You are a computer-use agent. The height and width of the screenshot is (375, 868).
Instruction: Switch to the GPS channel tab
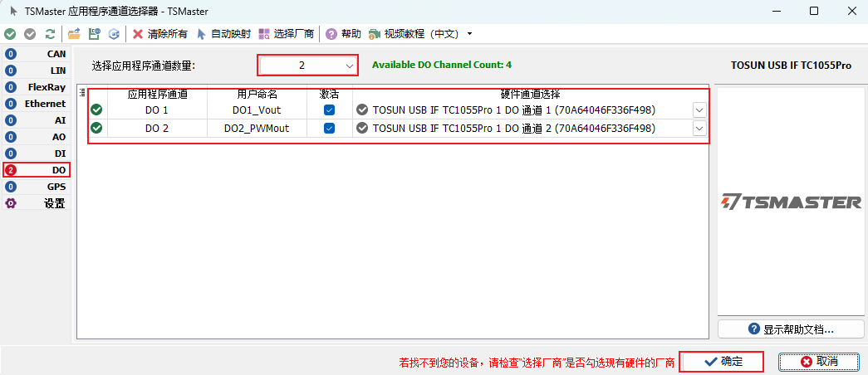pyautogui.click(x=37, y=187)
